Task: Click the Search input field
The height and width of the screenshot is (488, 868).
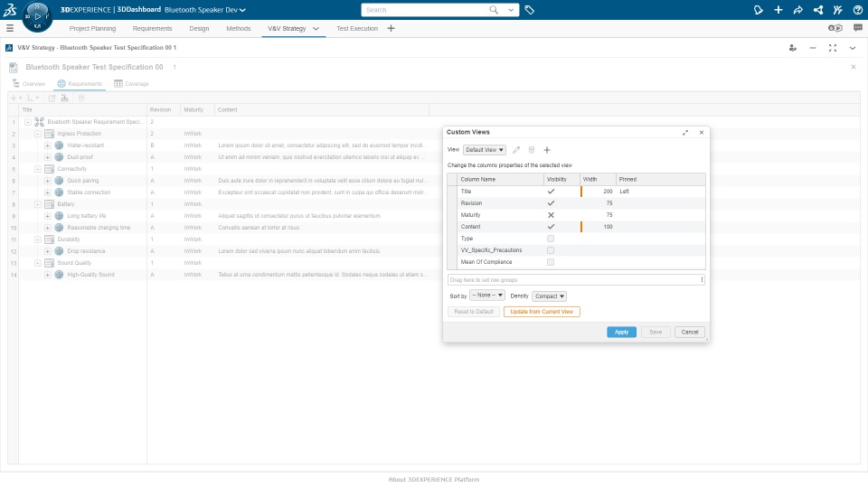Action: [x=425, y=10]
